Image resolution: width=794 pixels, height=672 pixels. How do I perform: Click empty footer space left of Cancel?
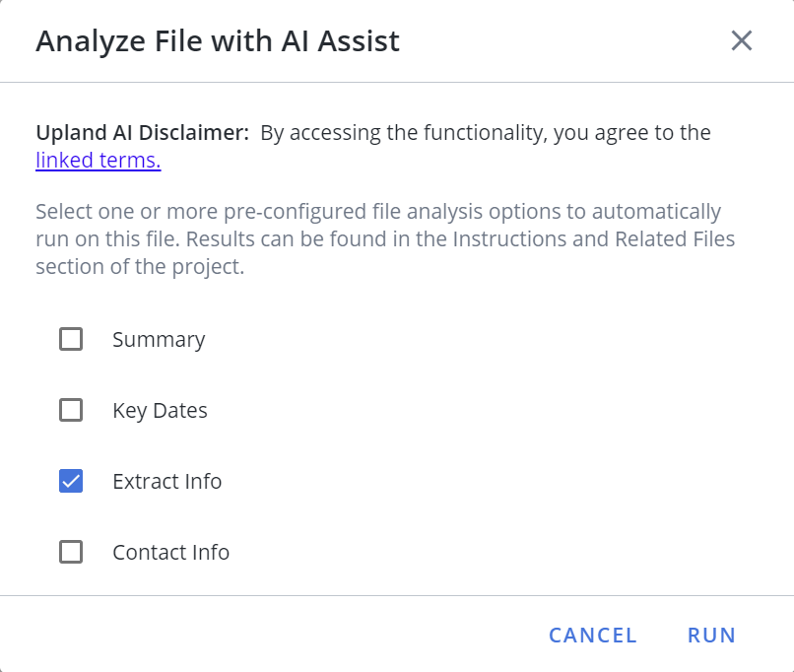click(x=274, y=635)
